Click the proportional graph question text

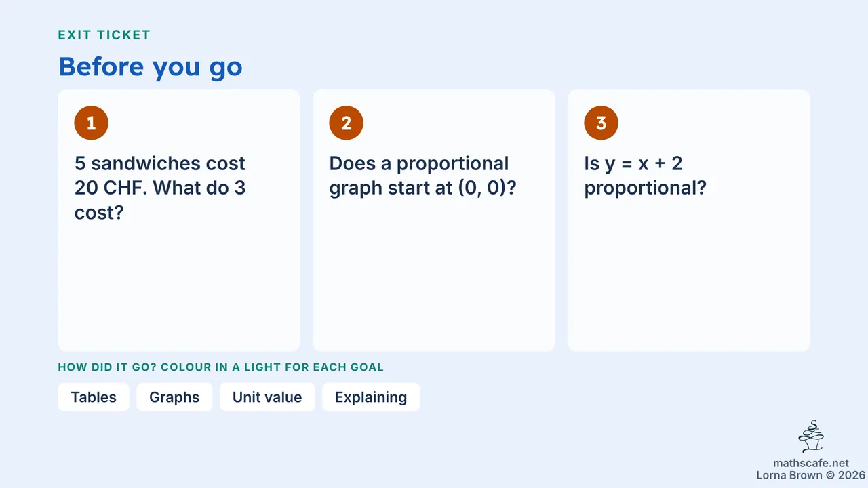coord(423,176)
